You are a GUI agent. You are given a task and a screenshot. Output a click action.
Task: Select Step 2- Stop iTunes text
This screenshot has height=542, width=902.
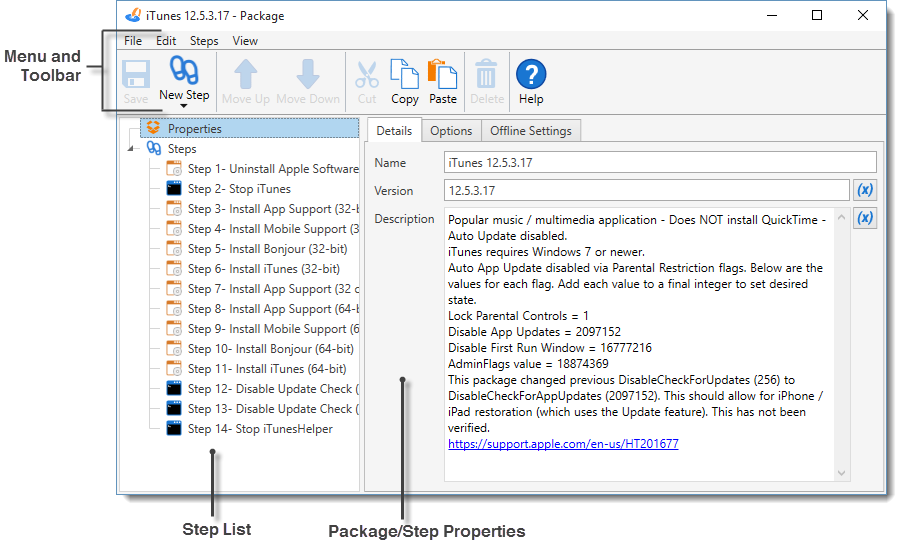point(239,189)
